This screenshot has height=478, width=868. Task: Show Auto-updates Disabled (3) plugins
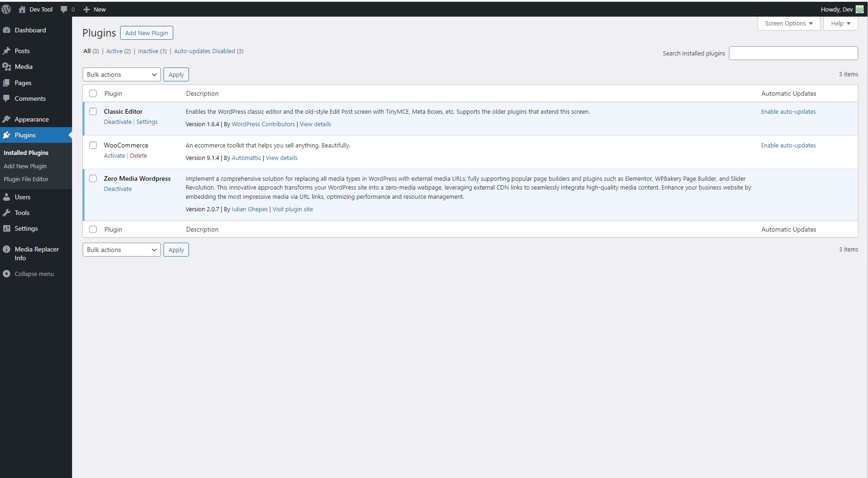(x=208, y=51)
